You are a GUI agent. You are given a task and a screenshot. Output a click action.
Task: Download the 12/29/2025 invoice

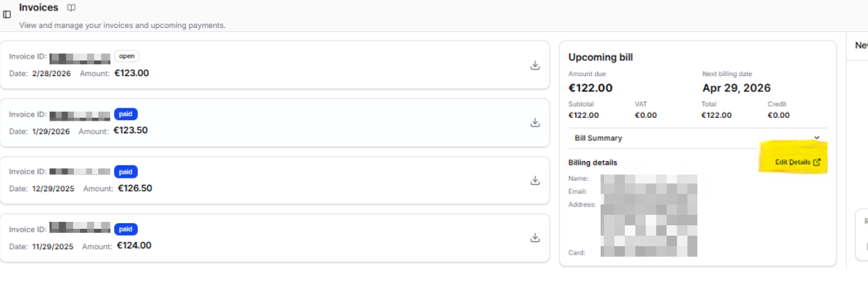(535, 181)
